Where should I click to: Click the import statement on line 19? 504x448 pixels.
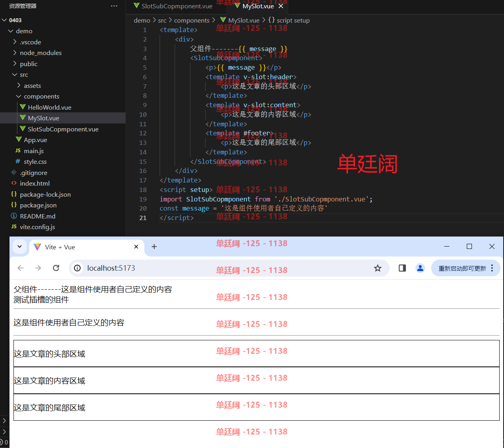(x=266, y=199)
